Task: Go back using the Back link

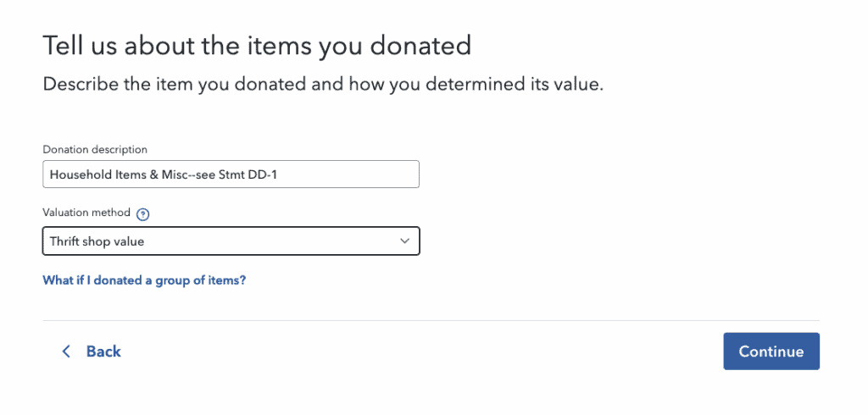Action: click(92, 351)
